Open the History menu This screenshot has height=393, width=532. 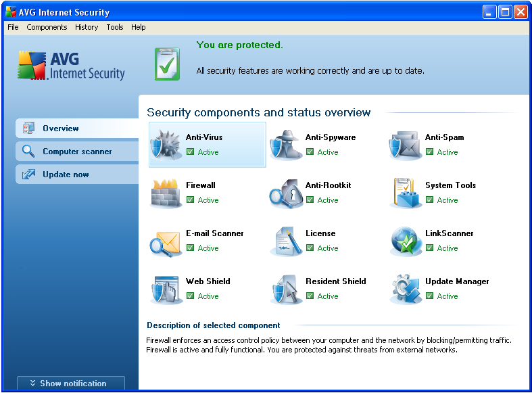[87, 27]
